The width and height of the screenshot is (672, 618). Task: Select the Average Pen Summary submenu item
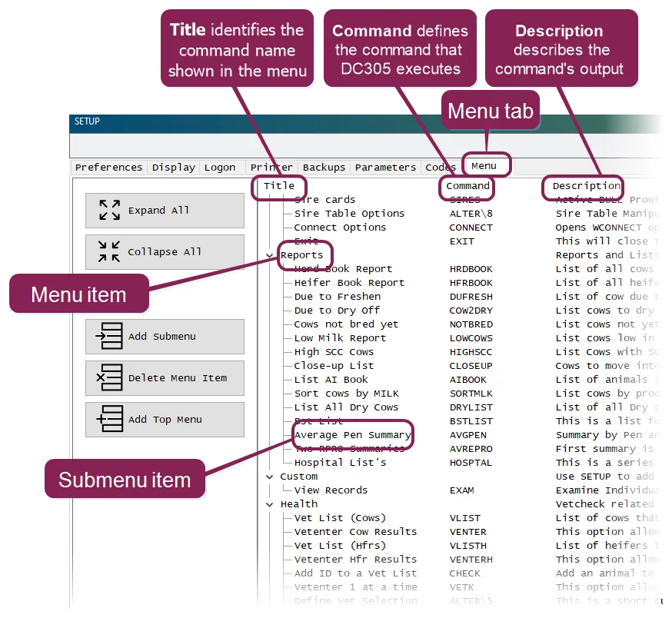(x=352, y=435)
